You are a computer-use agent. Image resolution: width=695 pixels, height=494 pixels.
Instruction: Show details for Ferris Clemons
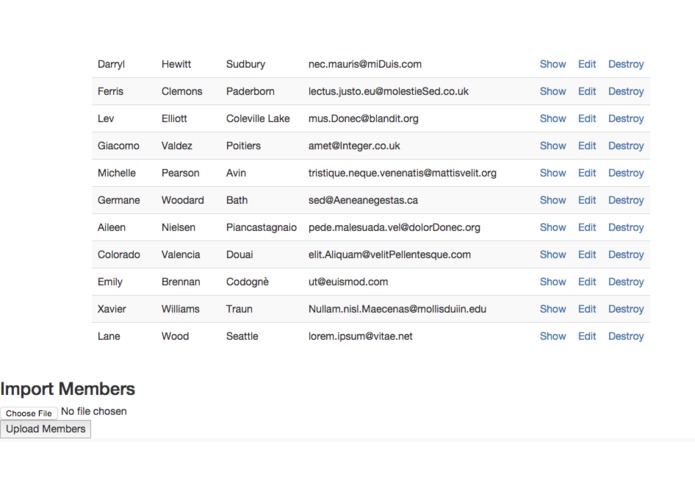pos(553,91)
